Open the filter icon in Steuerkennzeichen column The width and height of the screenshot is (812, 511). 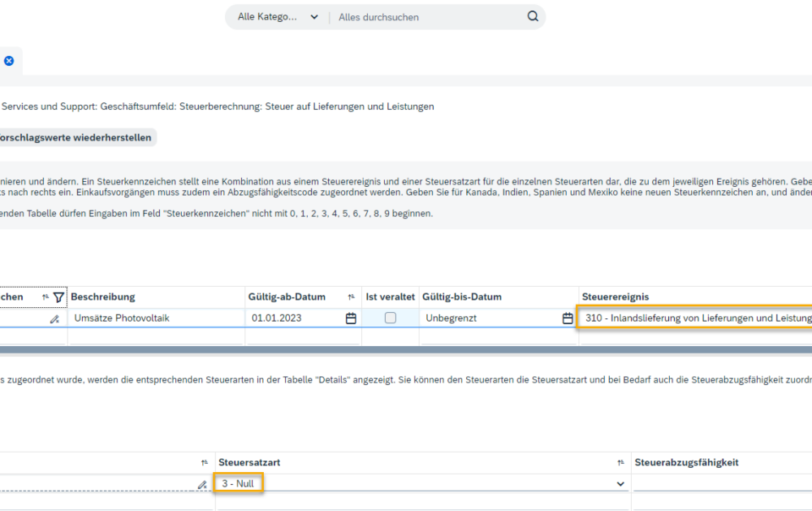[58, 297]
